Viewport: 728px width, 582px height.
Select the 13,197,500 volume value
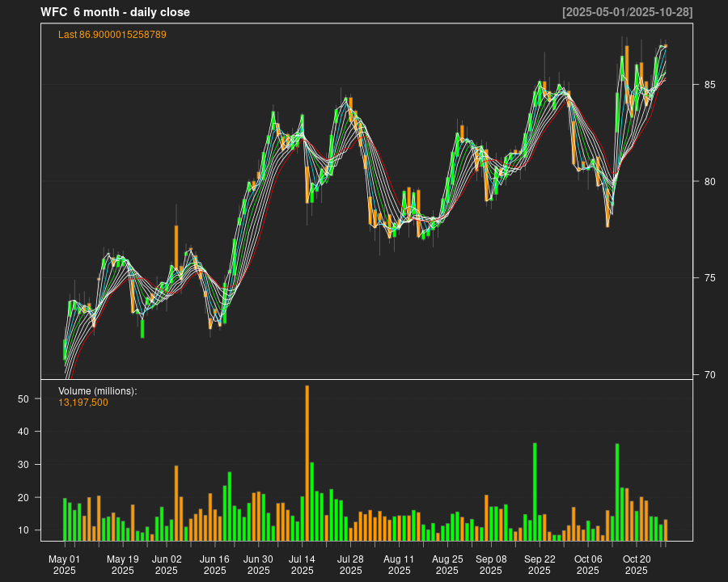coord(83,403)
